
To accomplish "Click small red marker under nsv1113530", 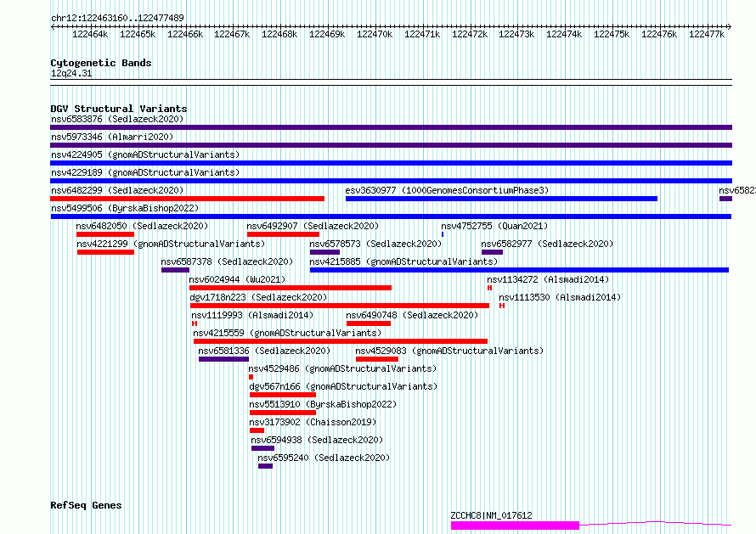I will click(501, 306).
